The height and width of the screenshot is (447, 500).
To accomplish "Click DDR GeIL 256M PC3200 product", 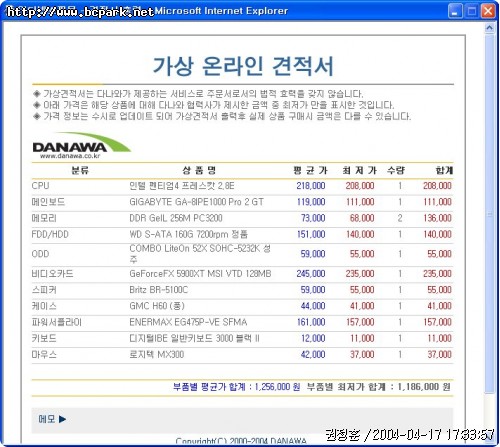I will pos(176,218).
